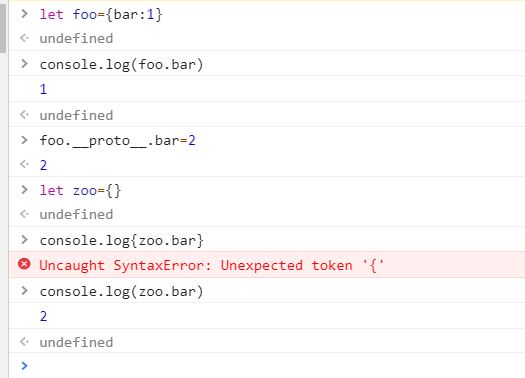Click the red error icon beside SyntaxError
This screenshot has height=378, width=525.
24,264
